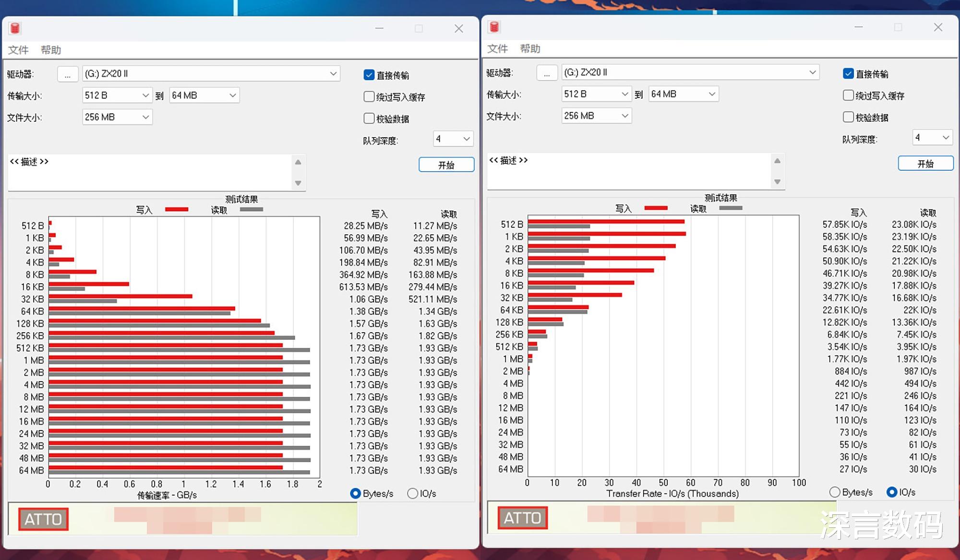Click the ATTO logo in the left window banner
The width and height of the screenshot is (960, 560).
click(43, 519)
